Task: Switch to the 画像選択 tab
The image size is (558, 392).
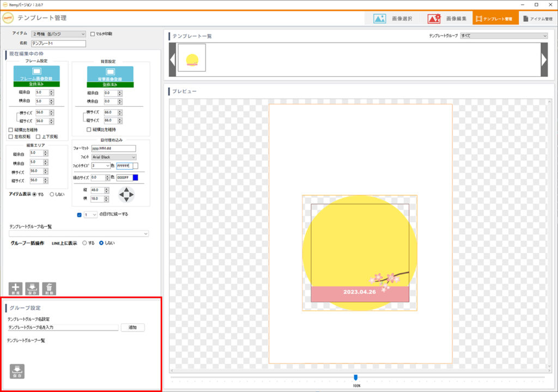Action: [x=393, y=19]
